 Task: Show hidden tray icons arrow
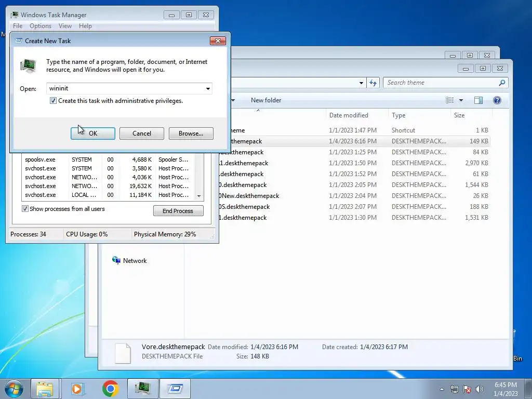442,389
